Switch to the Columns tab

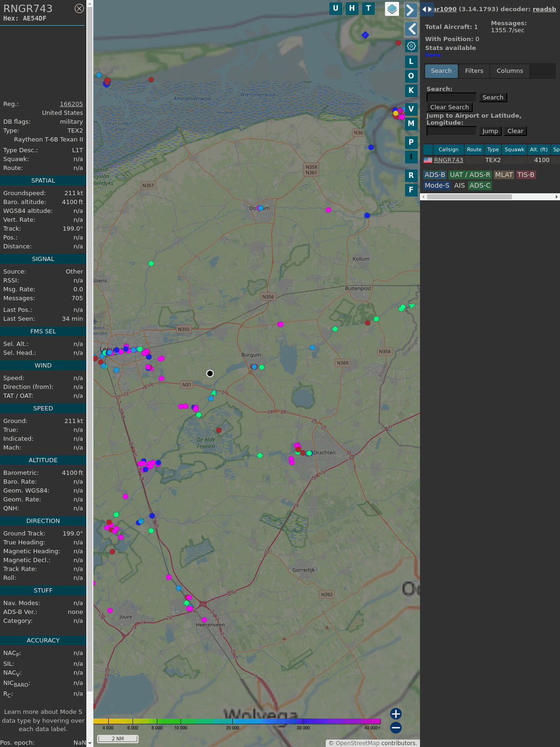pos(510,71)
